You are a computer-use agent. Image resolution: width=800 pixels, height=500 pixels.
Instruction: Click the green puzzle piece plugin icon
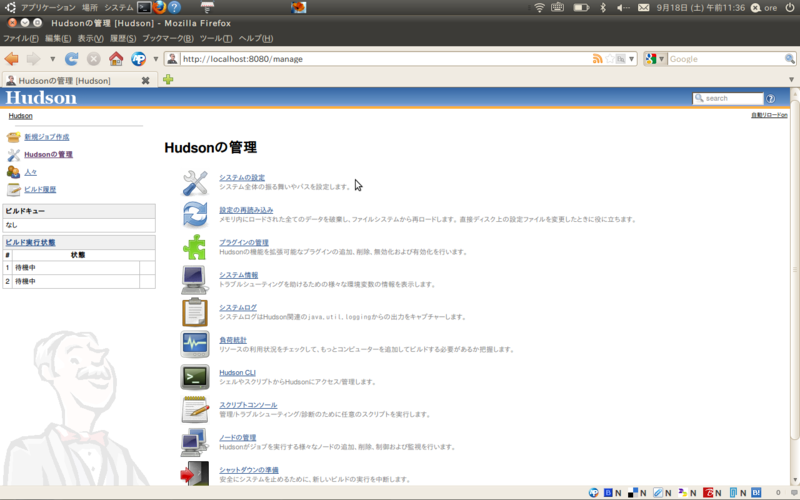point(194,247)
